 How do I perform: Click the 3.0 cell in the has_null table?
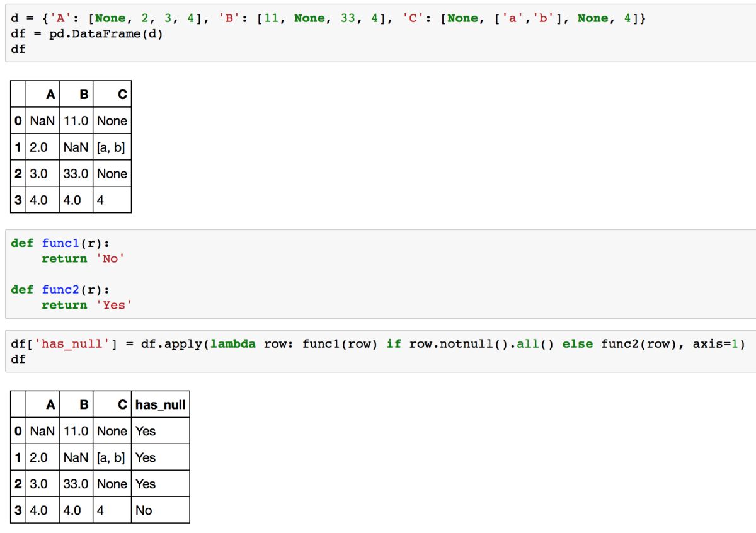pyautogui.click(x=42, y=484)
